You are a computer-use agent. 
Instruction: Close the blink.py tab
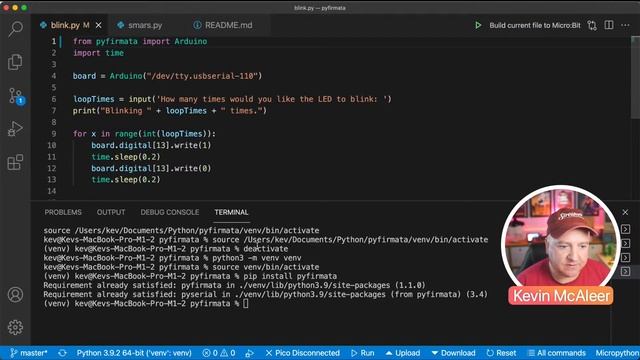pos(98,25)
